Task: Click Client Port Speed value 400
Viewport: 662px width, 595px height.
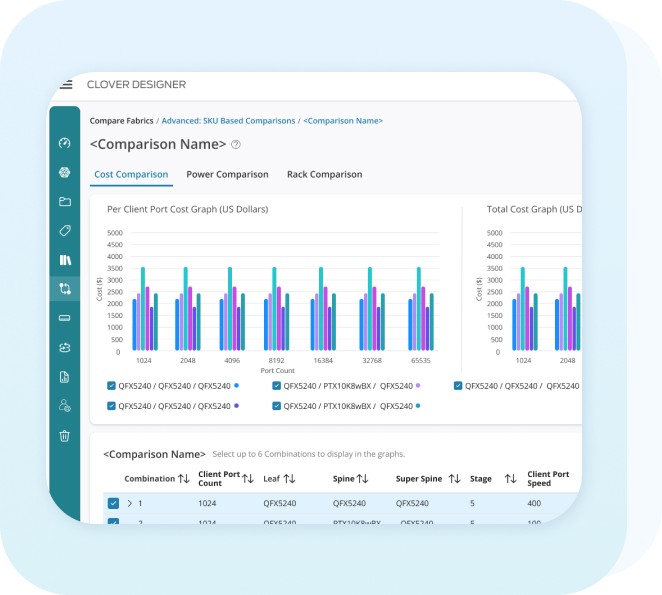Action: (534, 503)
